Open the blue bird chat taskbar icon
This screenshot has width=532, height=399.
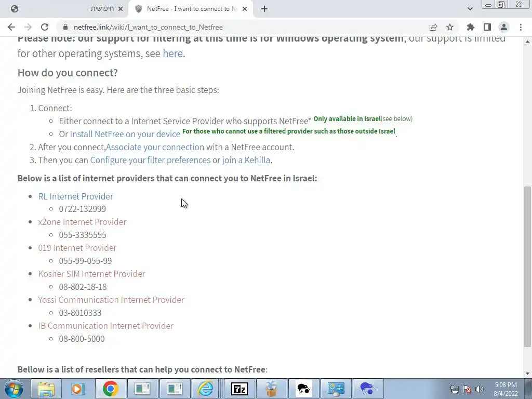(368, 389)
